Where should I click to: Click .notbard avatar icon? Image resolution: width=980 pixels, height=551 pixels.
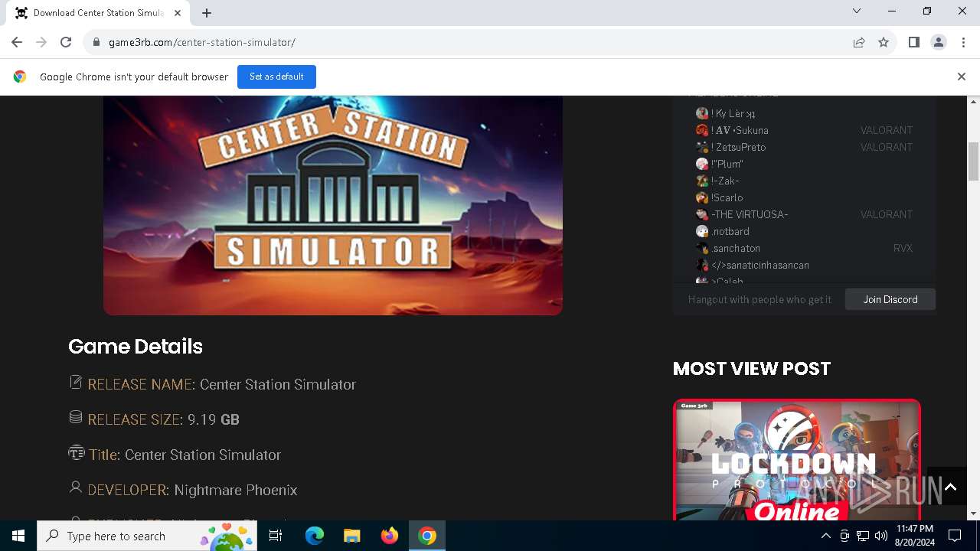[702, 231]
